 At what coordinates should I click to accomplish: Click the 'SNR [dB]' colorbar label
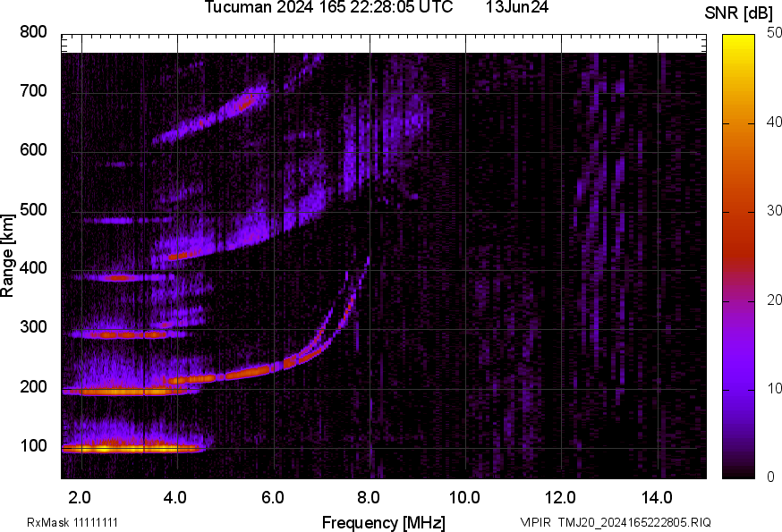739,13
